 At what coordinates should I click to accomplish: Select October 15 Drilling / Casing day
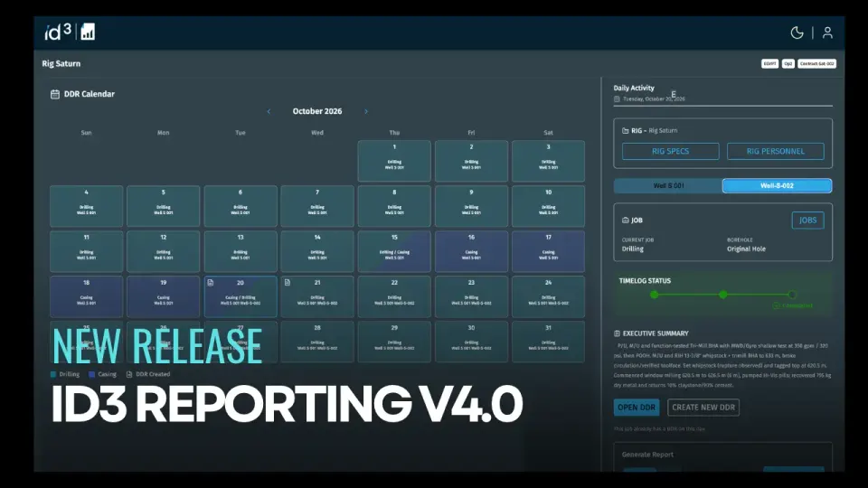pos(394,251)
